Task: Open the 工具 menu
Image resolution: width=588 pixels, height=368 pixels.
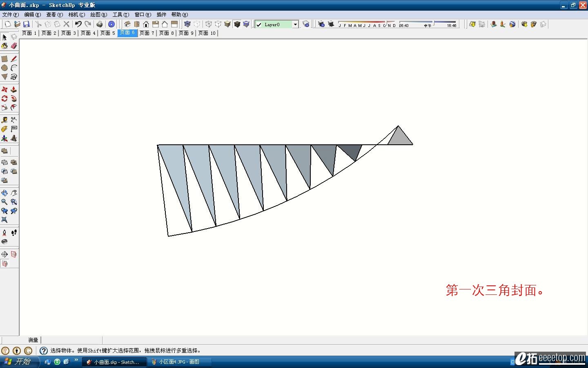Action: point(121,15)
